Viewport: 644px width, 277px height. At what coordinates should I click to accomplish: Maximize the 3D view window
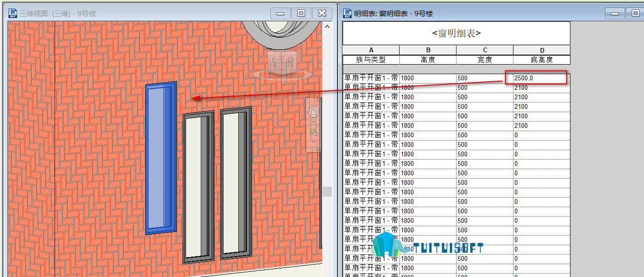click(x=301, y=13)
